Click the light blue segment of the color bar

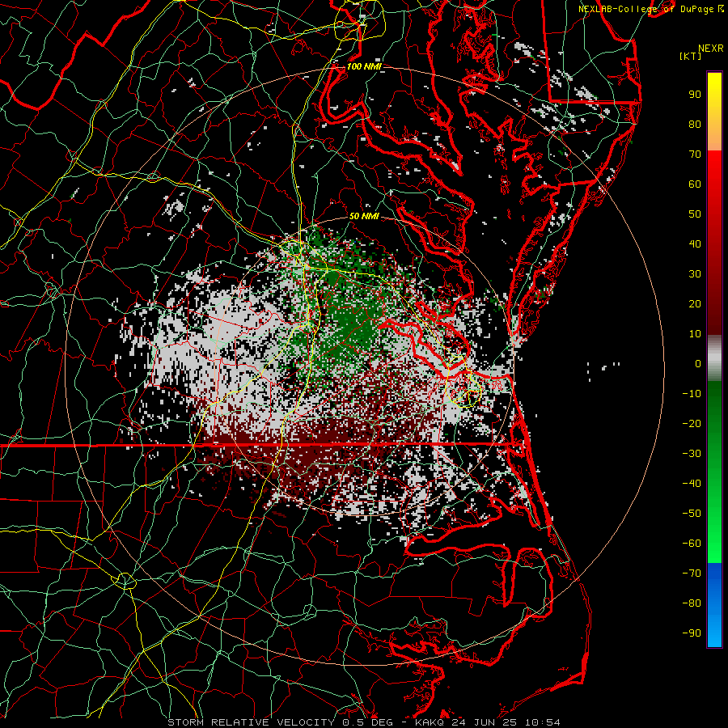pos(714,633)
